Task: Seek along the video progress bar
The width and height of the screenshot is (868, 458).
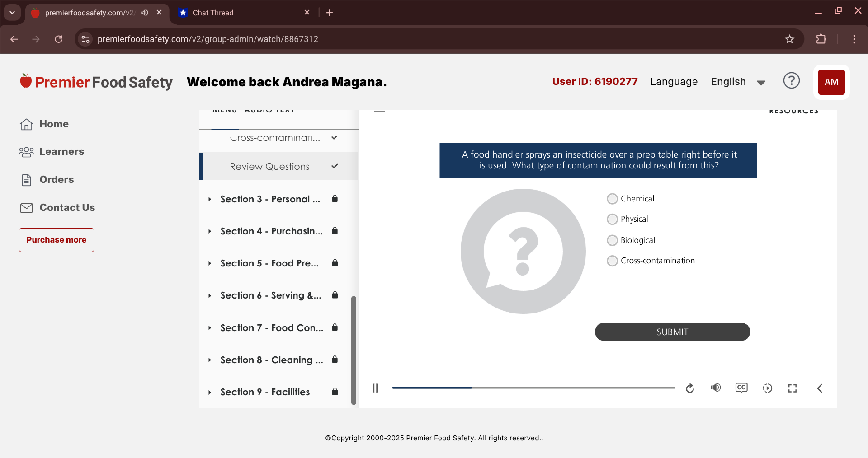Action: [x=533, y=388]
